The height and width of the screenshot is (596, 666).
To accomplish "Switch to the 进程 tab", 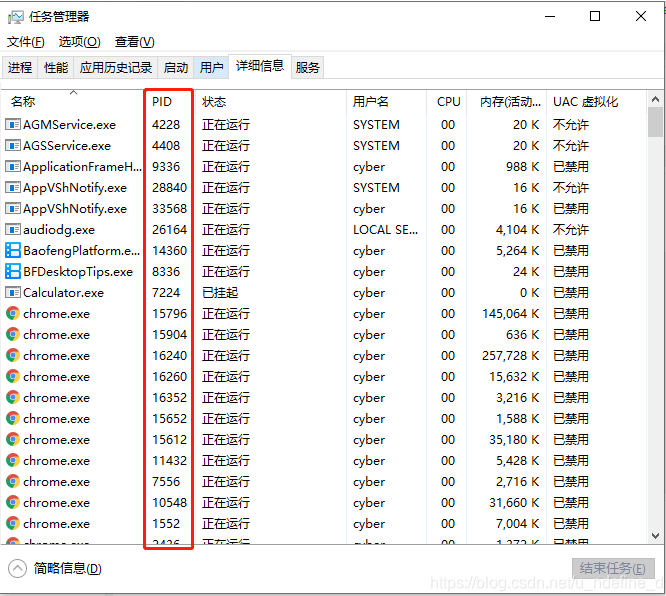I will tap(20, 68).
